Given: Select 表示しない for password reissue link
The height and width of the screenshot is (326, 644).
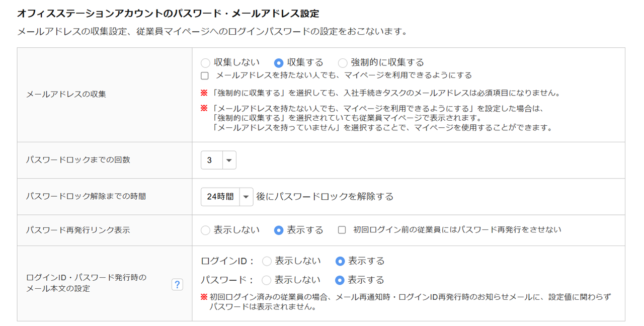Looking at the screenshot, I should pos(205,230).
